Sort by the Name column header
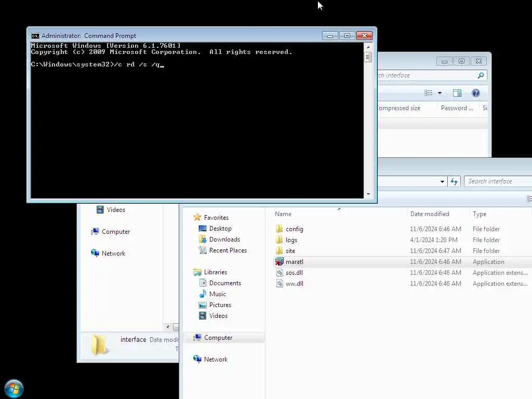This screenshot has width=532, height=399. [283, 214]
